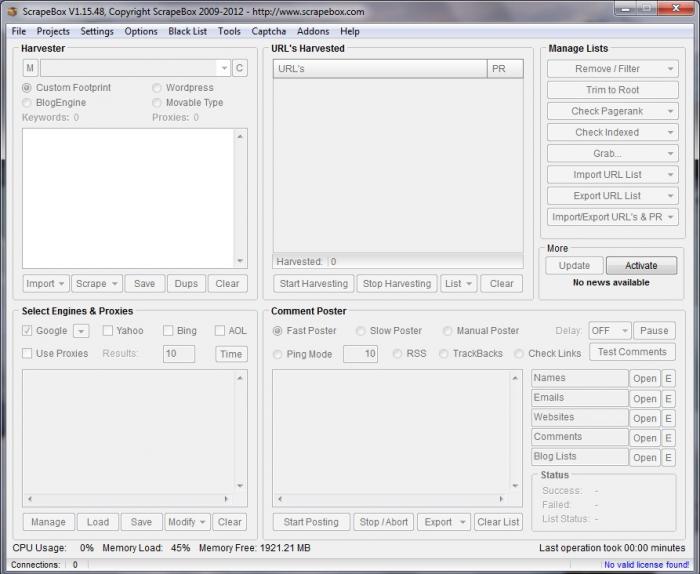Click the Test Comments button
The image size is (700, 574).
point(632,352)
